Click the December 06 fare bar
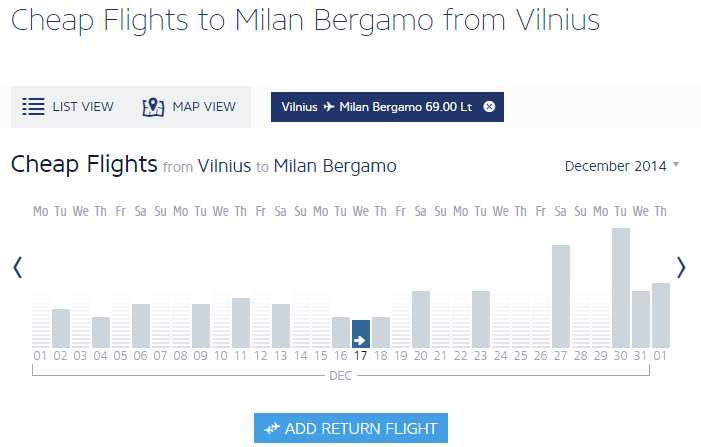The image size is (701, 447). point(140,325)
